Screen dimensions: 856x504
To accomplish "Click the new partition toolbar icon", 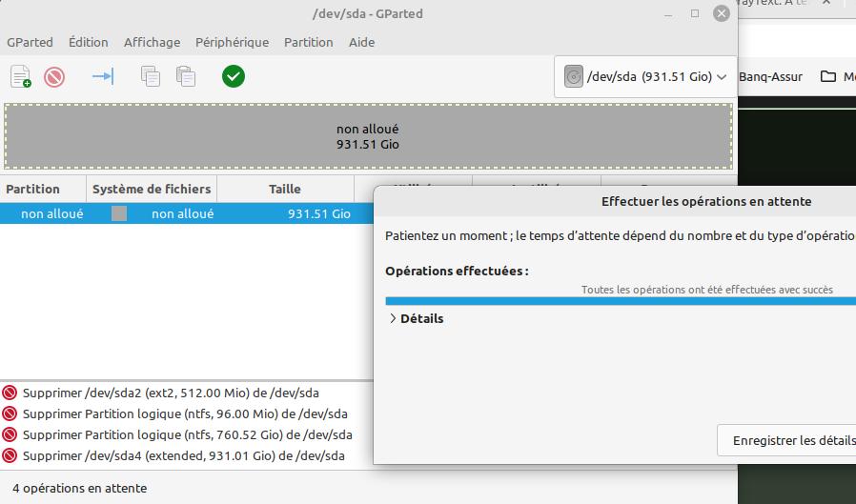I will click(x=21, y=76).
